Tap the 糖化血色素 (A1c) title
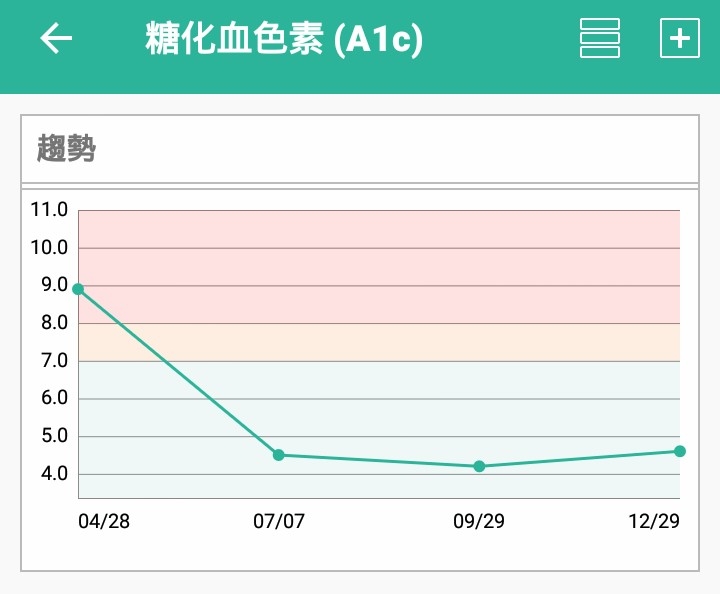The image size is (720, 594). (x=284, y=39)
